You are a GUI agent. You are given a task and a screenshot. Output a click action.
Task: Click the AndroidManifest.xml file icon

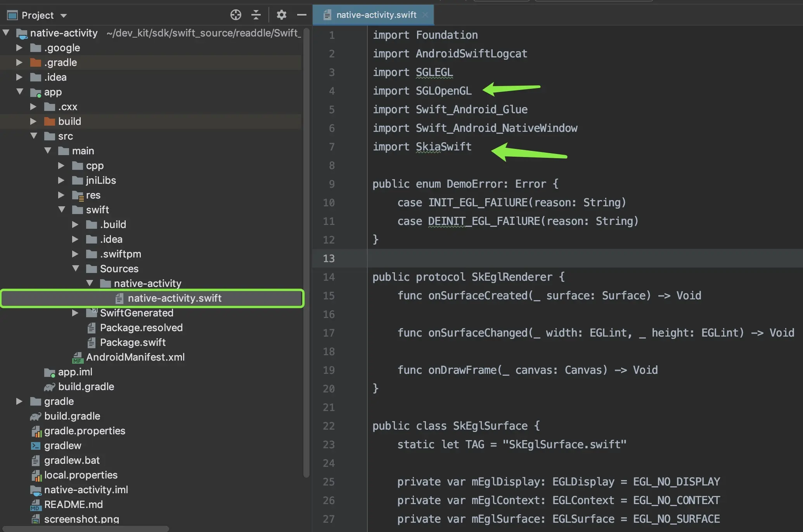pyautogui.click(x=78, y=358)
